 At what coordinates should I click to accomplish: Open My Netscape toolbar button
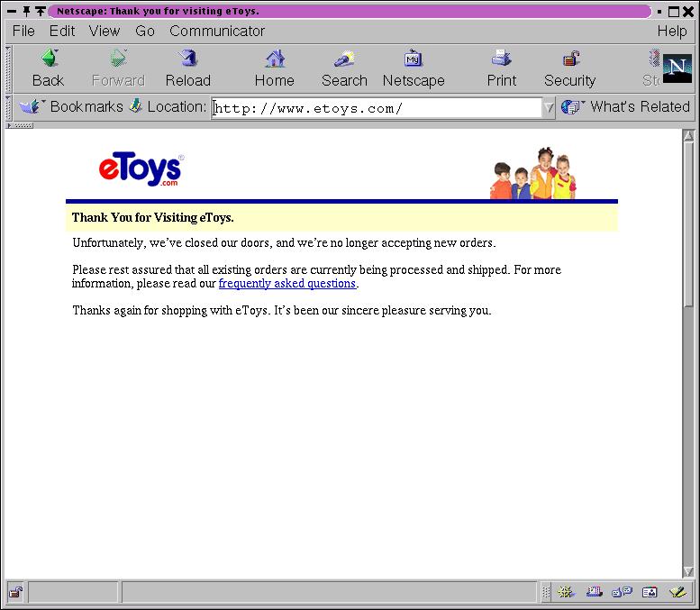point(414,68)
